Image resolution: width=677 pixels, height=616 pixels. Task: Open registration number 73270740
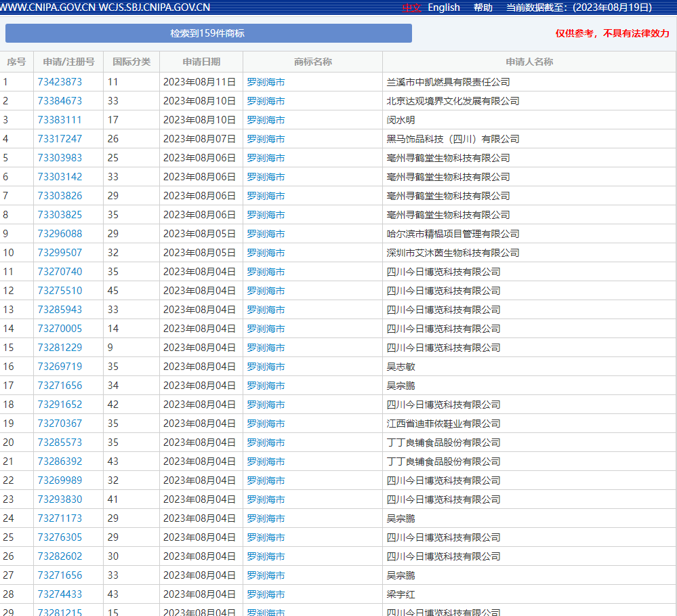[60, 272]
